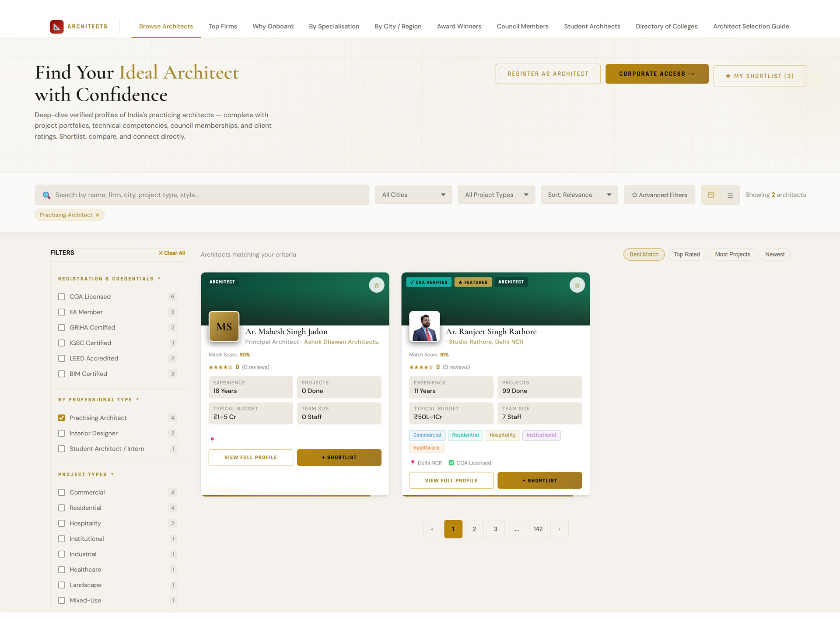Click the Featured star badge
The image size is (840, 630).
473,282
